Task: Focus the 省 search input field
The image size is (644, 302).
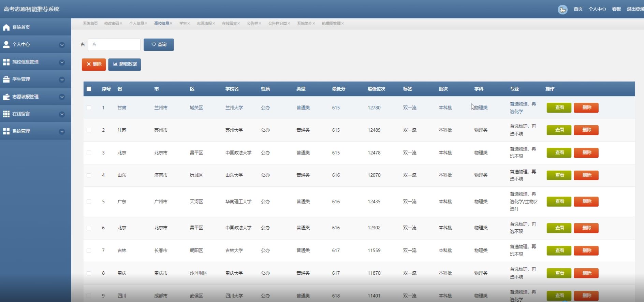Action: [x=114, y=45]
